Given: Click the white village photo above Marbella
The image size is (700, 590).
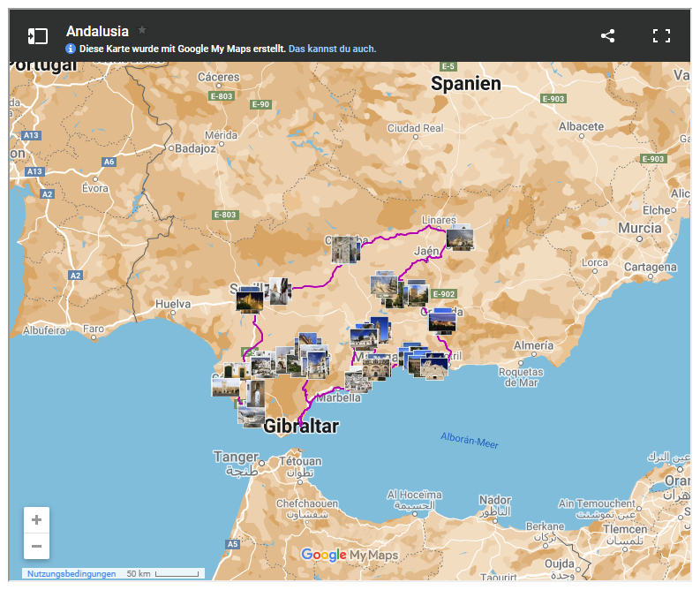Looking at the screenshot, I should pos(358,381).
